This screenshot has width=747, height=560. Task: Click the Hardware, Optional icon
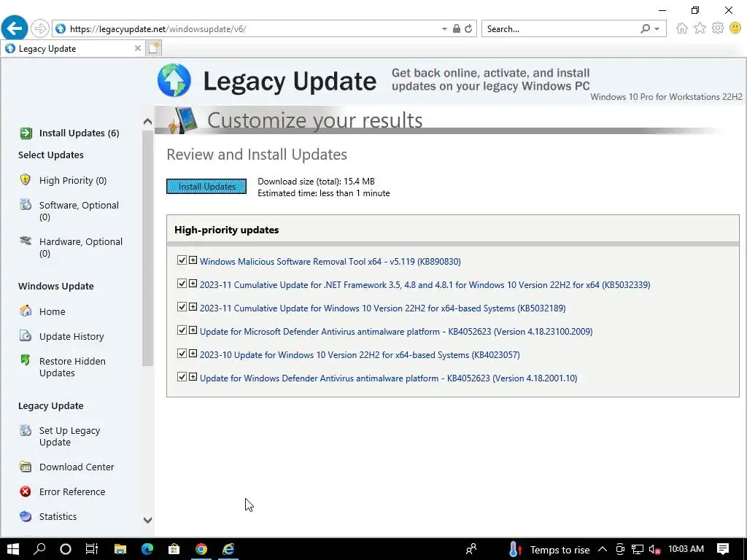pos(26,241)
